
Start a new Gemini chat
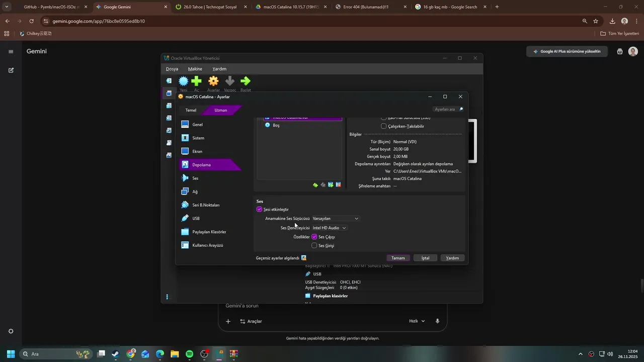(x=11, y=70)
